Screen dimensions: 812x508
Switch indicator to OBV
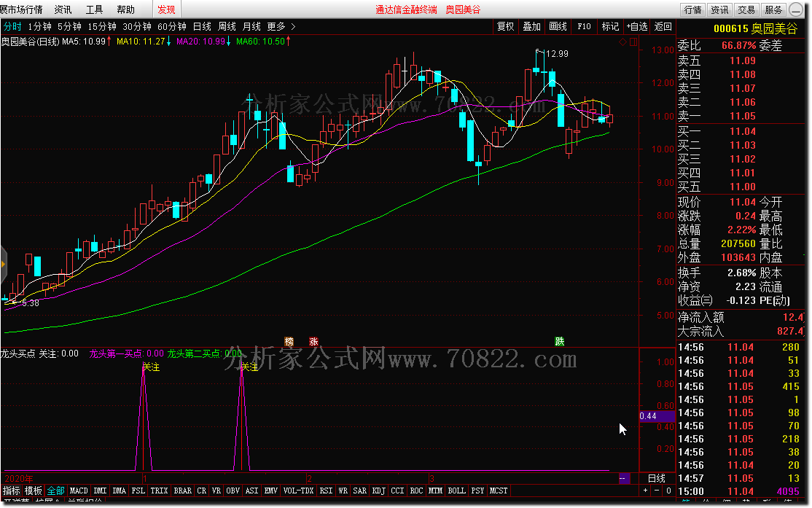233,491
